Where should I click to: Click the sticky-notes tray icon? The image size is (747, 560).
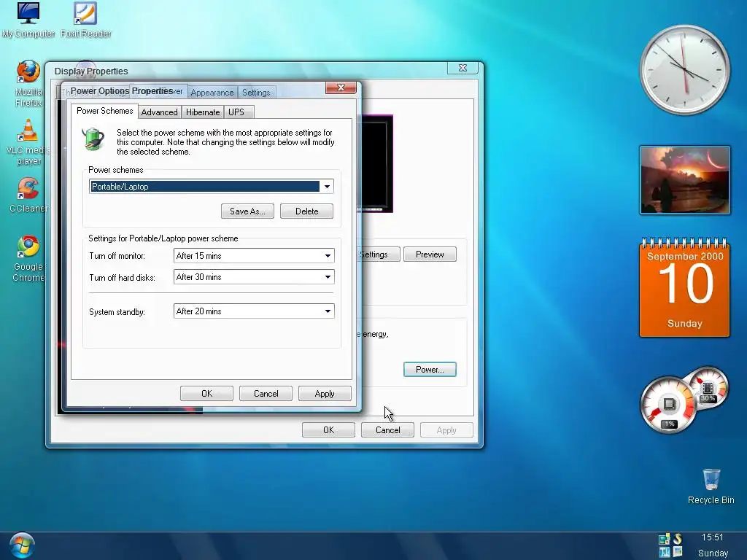[x=664, y=540]
